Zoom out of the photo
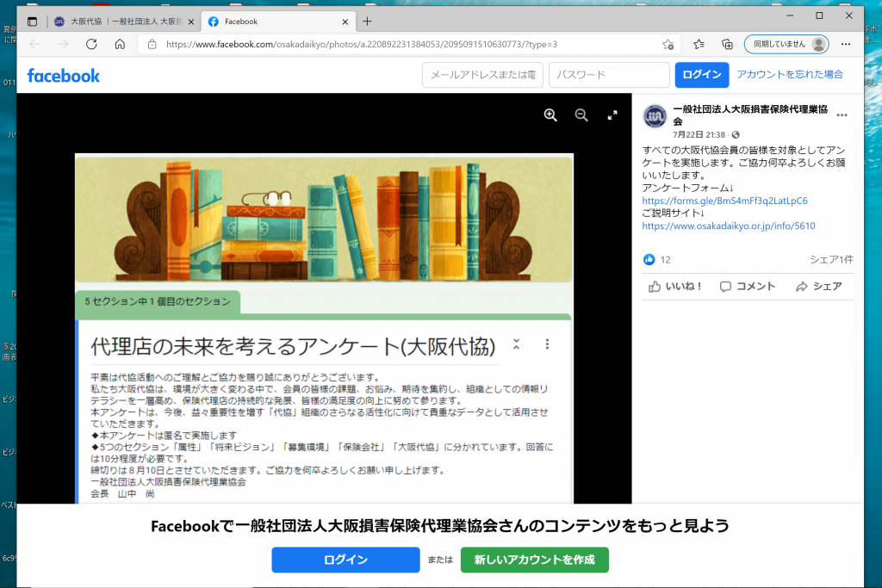Screen dimensions: 882x588 tap(581, 115)
